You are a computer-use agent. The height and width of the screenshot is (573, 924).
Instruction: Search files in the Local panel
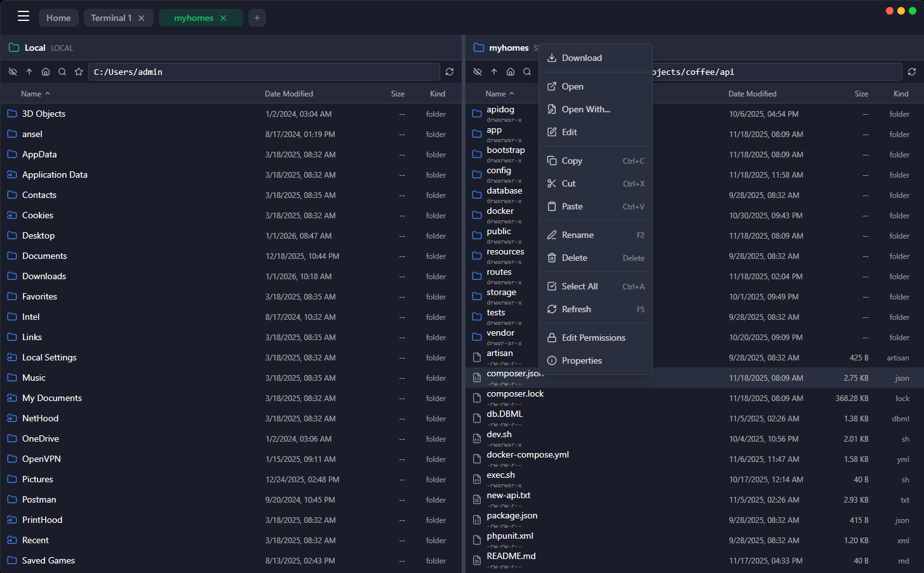pyautogui.click(x=62, y=72)
